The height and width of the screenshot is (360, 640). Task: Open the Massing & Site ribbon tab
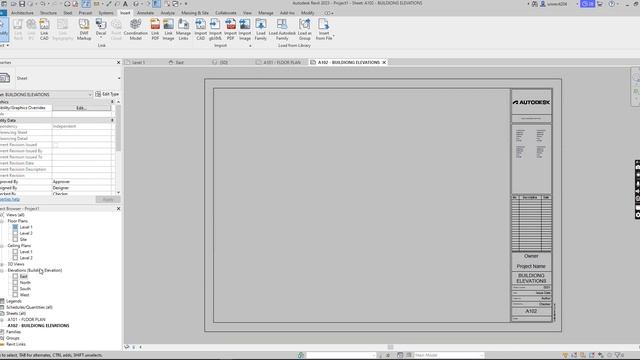[195, 13]
